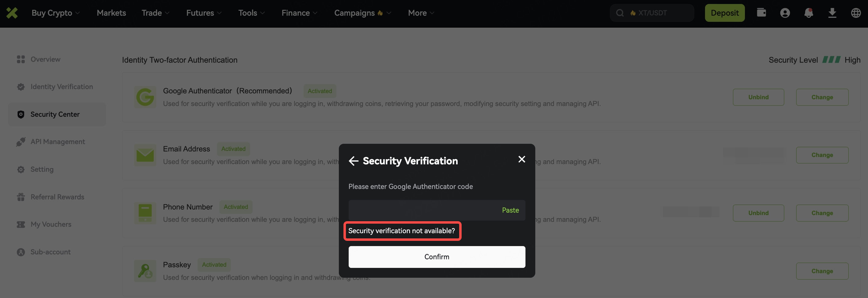Click the green Deposit button
Screen dimensions: 868x298
(724, 13)
